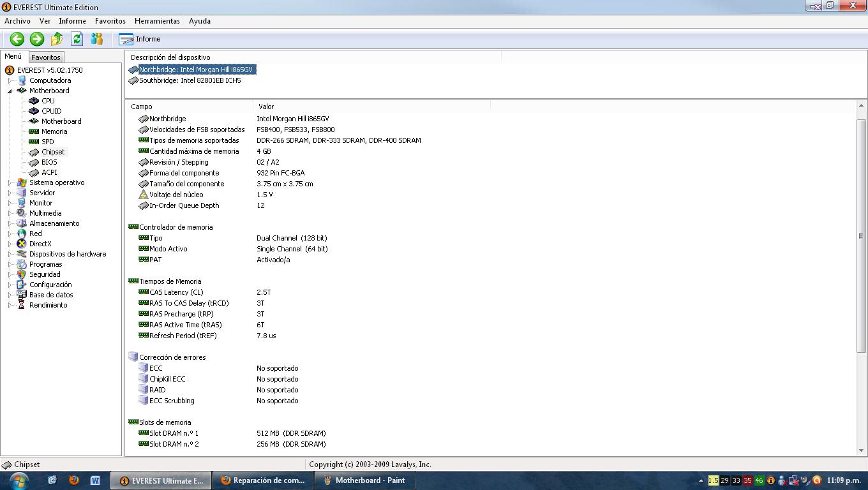
Task: Click the Up level toolbar icon
Action: click(x=57, y=39)
